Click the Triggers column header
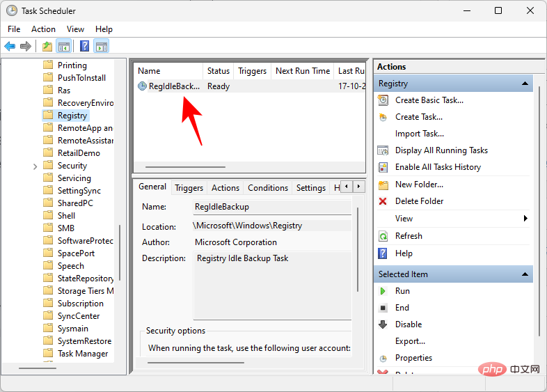Screen dimensions: 547x392 [x=252, y=71]
